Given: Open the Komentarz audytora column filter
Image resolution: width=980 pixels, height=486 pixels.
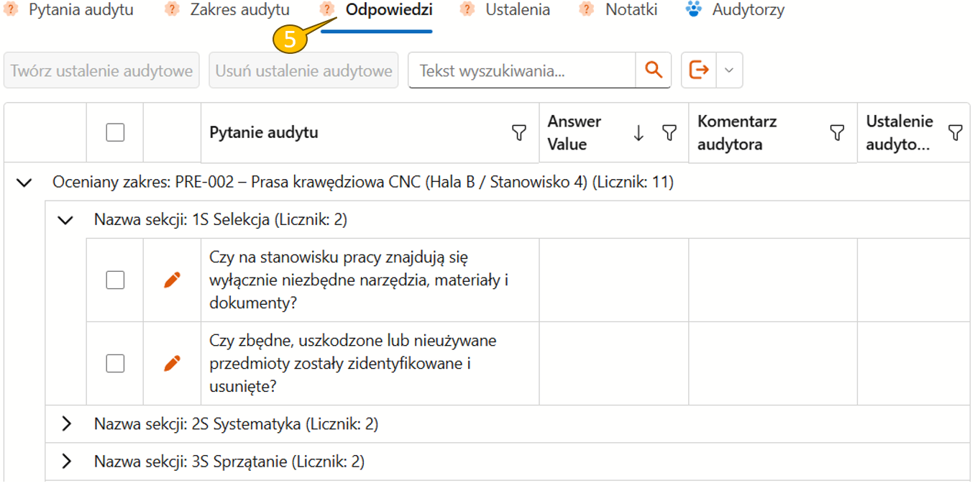Looking at the screenshot, I should click(836, 132).
